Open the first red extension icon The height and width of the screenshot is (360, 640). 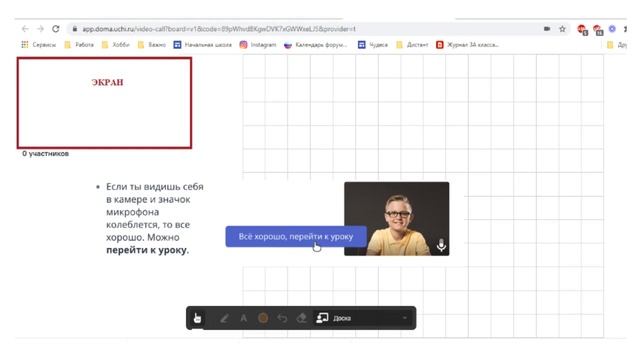pos(582,29)
